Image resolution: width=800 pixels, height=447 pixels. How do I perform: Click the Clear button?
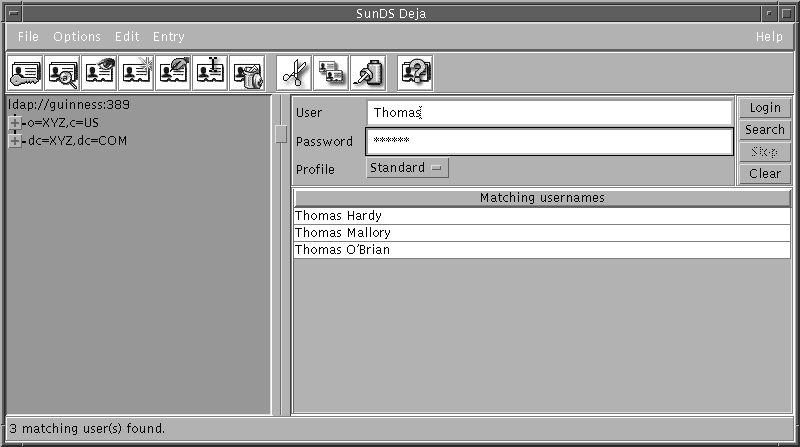(765, 173)
